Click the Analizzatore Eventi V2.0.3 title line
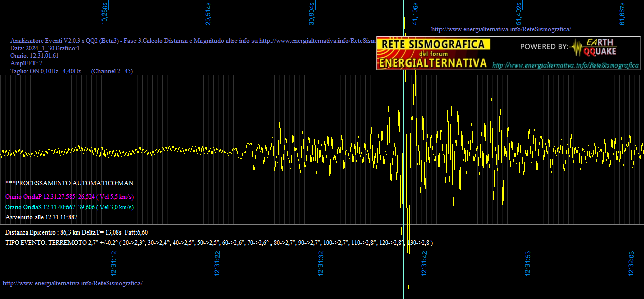Screen dimensions: 644x299 193,41
